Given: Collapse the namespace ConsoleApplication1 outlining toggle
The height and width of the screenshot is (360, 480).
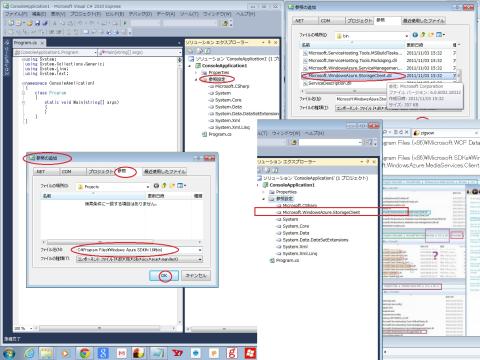Looking at the screenshot, I should coord(23,83).
